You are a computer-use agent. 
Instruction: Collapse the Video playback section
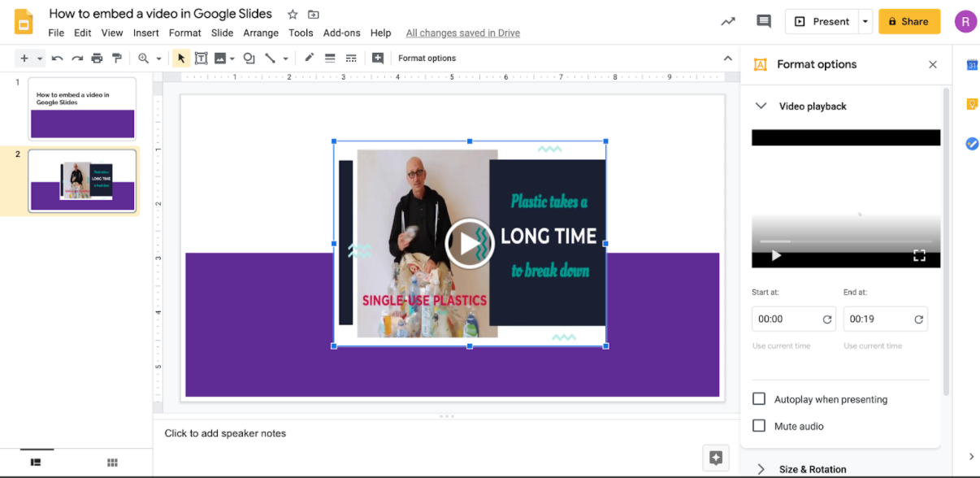click(761, 106)
